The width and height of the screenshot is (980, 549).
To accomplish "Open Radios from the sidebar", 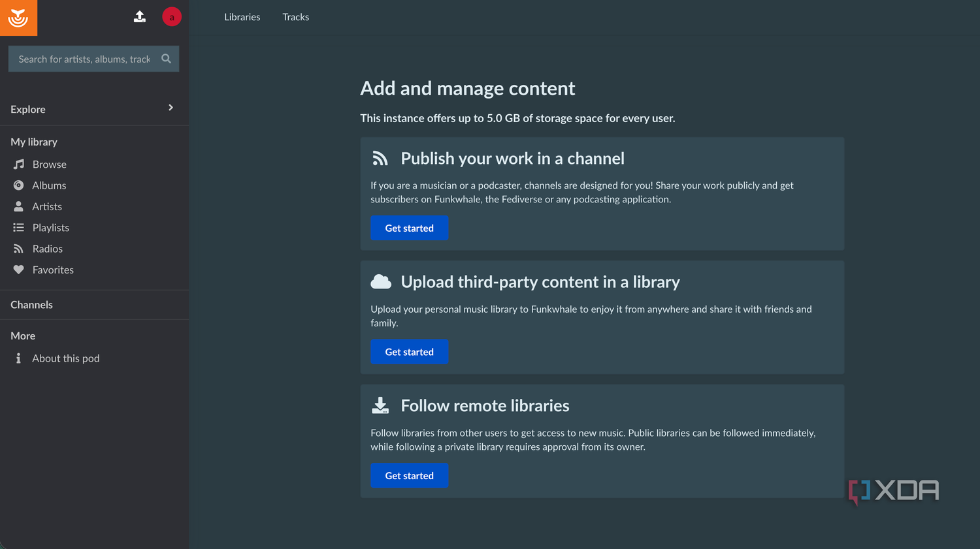I will click(x=48, y=249).
